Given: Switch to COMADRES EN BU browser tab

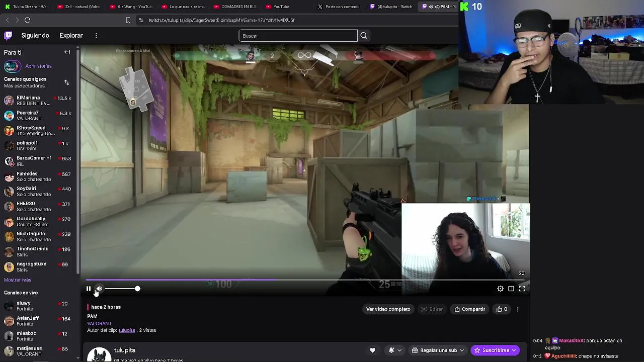Looking at the screenshot, I should tap(235, 7).
